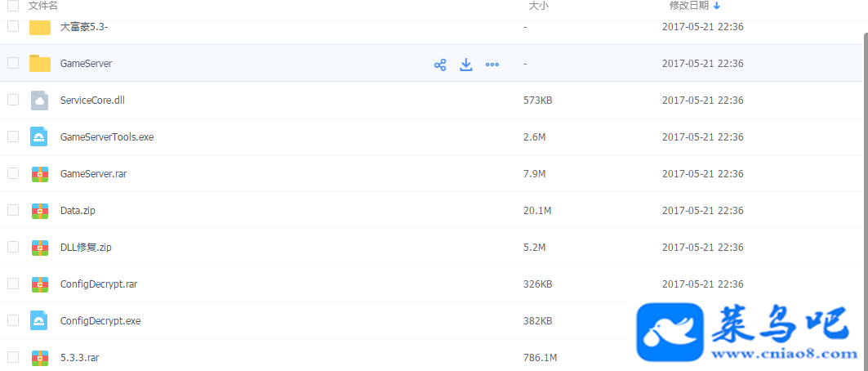
Task: Tick the ConfigDecrypt.rar checkbox
Action: click(13, 284)
